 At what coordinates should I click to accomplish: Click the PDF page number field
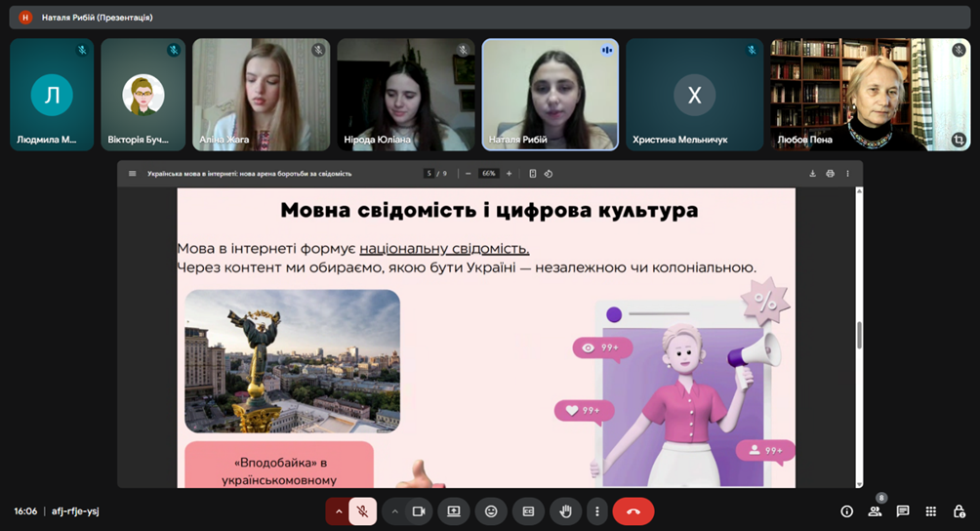click(x=429, y=174)
